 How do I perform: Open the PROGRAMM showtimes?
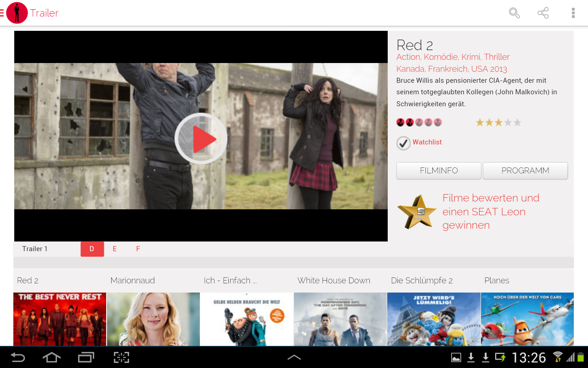(x=525, y=171)
